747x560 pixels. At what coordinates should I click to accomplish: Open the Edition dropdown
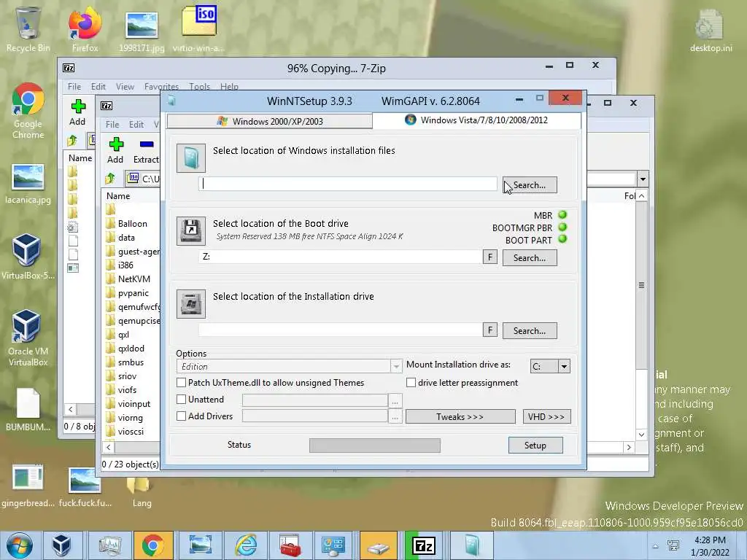point(289,366)
